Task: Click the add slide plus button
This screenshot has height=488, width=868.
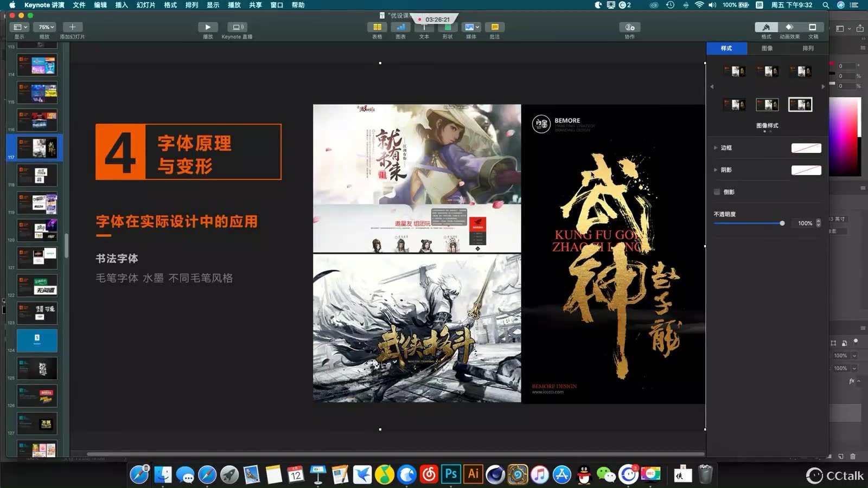Action: [x=72, y=27]
